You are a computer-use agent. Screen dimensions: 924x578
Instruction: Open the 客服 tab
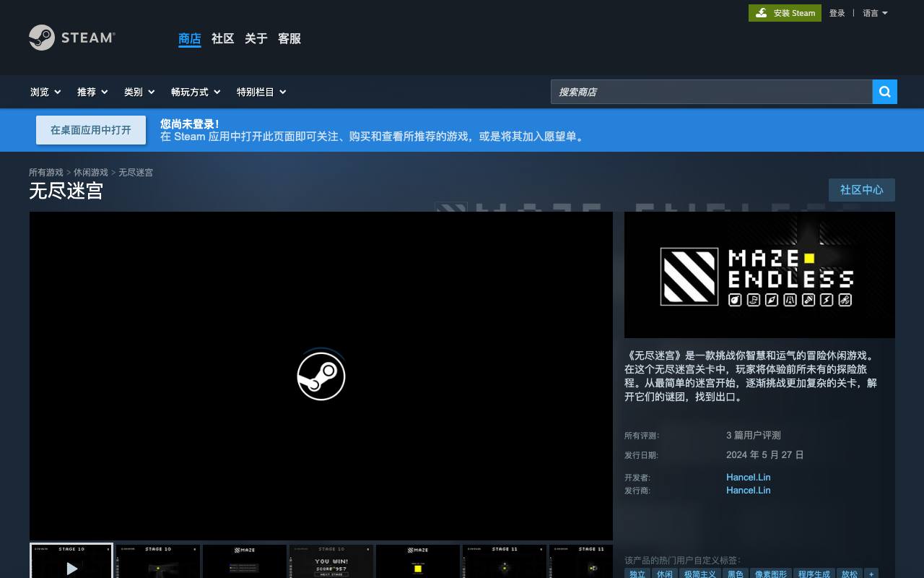tap(289, 39)
